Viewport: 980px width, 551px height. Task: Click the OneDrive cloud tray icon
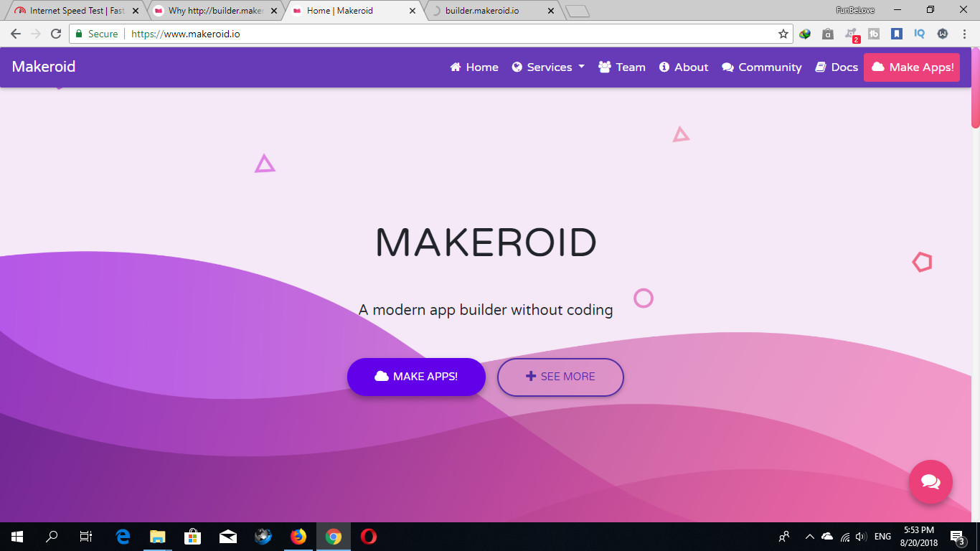pos(827,537)
